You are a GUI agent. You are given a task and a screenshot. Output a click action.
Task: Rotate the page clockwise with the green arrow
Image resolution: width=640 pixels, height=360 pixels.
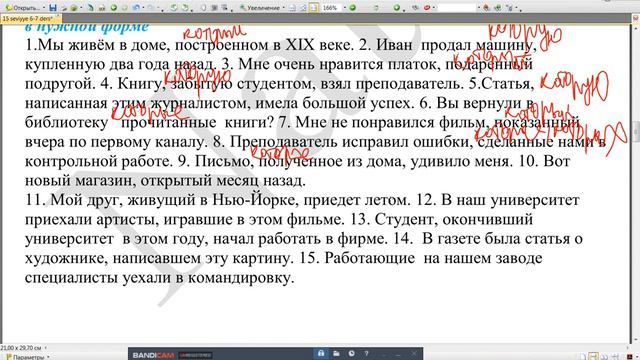[185, 8]
